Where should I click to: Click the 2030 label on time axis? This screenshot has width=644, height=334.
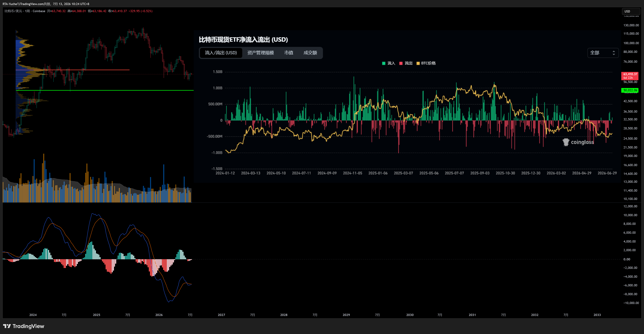click(x=410, y=315)
